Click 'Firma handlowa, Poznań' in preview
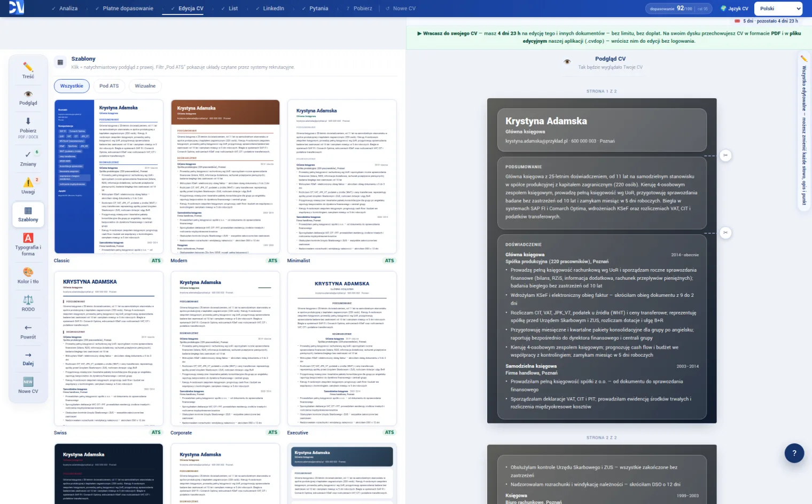The height and width of the screenshot is (504, 812). (531, 373)
